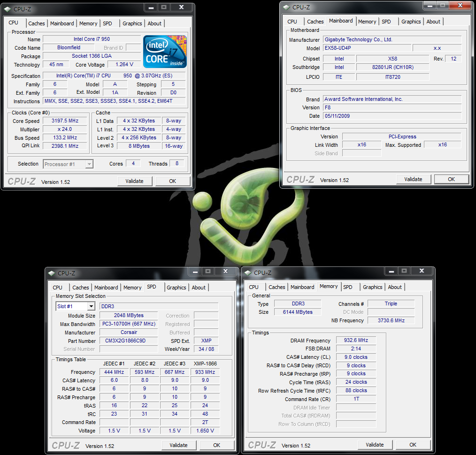Open Mainboard tab in the Memory window
The image size is (476, 455).
pos(302,287)
